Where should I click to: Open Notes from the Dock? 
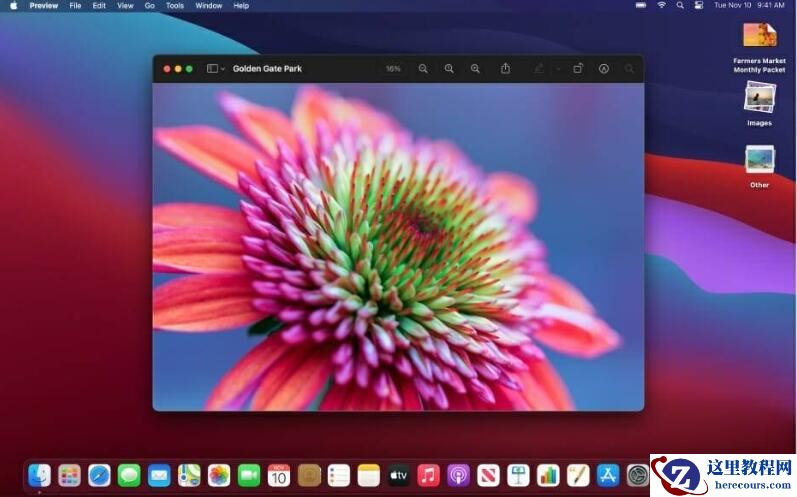point(369,476)
